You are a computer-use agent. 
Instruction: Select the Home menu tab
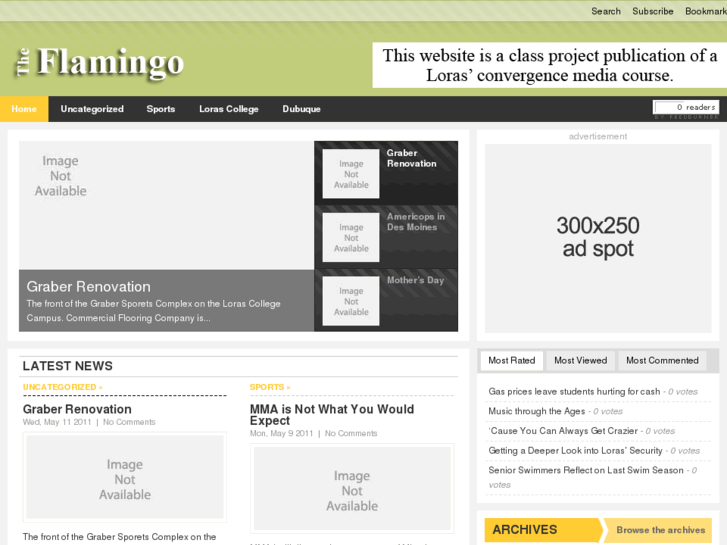click(24, 109)
